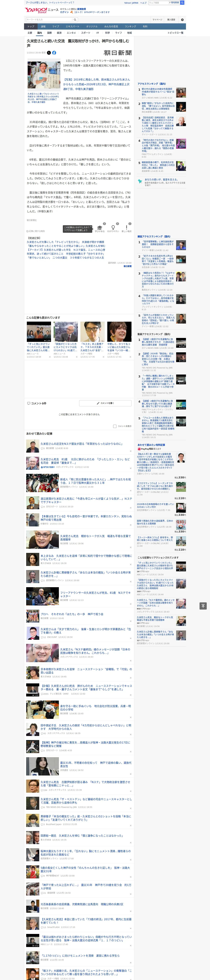Select the 科学 category

[x=107, y=33]
